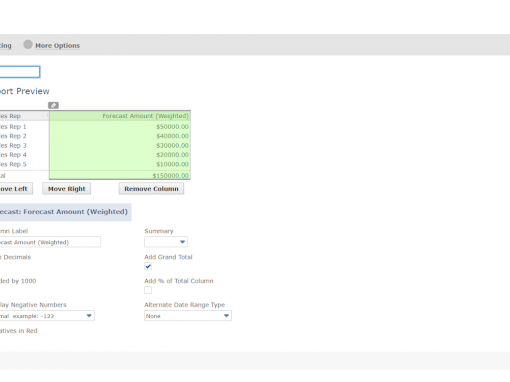The height and width of the screenshot is (382, 510).
Task: Click the Remove Column button
Action: [151, 189]
